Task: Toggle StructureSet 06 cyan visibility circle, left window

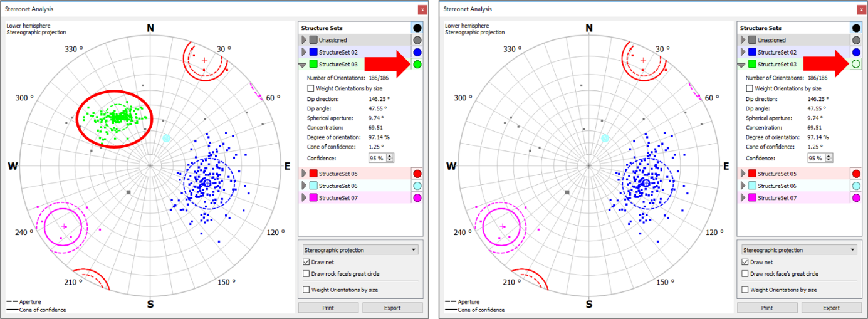Action: pos(417,186)
